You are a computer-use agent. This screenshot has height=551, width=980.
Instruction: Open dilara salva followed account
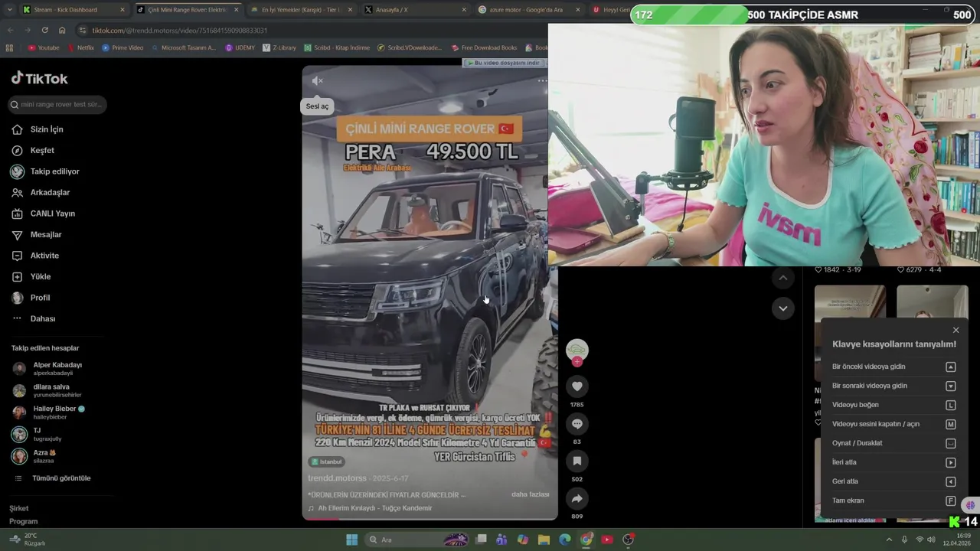pyautogui.click(x=50, y=390)
